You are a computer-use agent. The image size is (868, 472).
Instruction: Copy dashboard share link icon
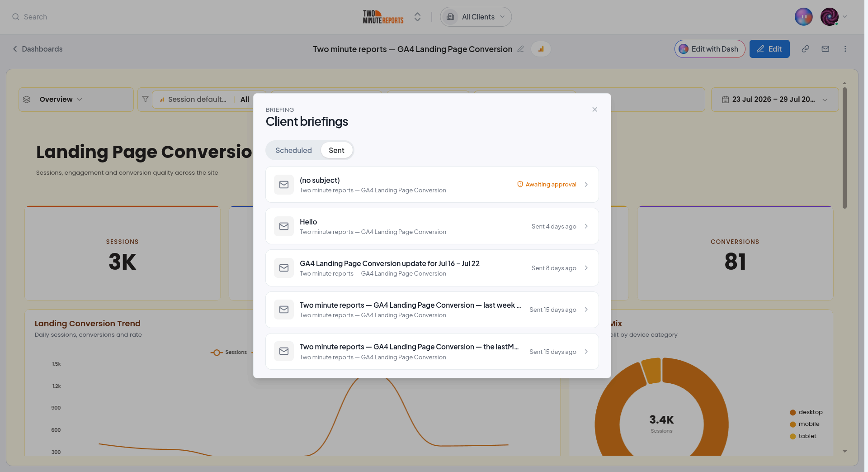805,49
